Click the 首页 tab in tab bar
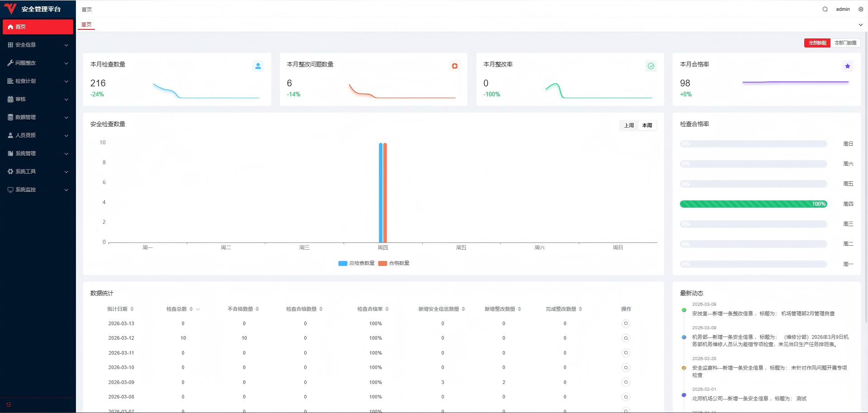The height and width of the screenshot is (413, 868). (x=86, y=25)
